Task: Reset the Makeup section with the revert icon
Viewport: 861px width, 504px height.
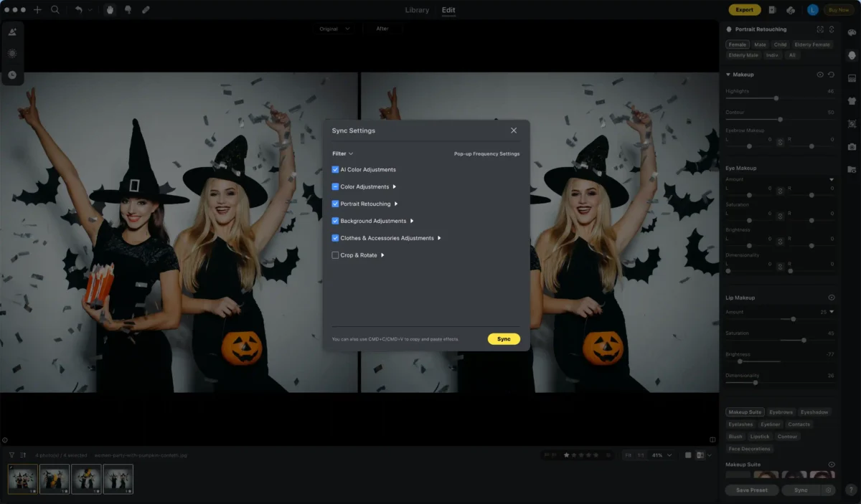Action: [x=831, y=75]
